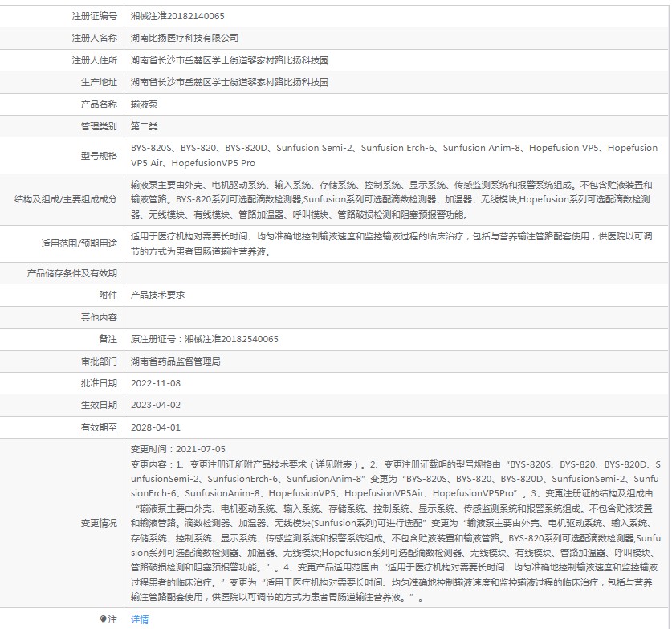Click registration number 湘械注准20182140065
Screen dimensions: 672x629
pyautogui.click(x=177, y=16)
